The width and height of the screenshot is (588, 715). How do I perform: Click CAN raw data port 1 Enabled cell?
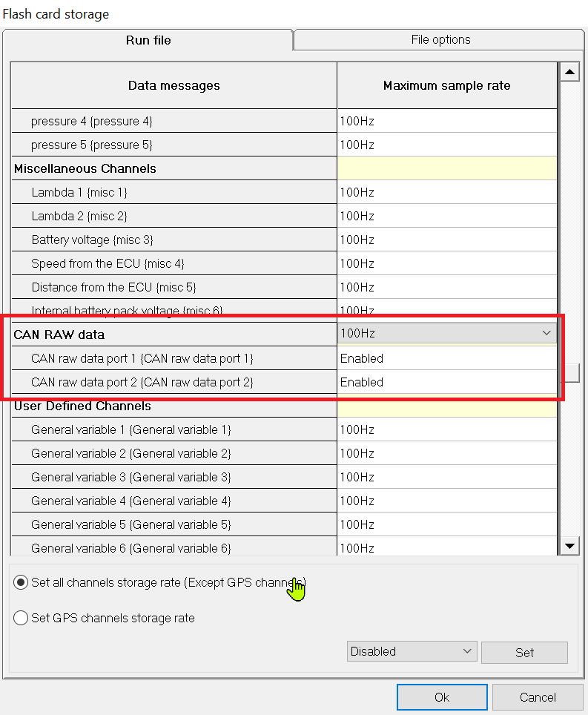(x=446, y=358)
